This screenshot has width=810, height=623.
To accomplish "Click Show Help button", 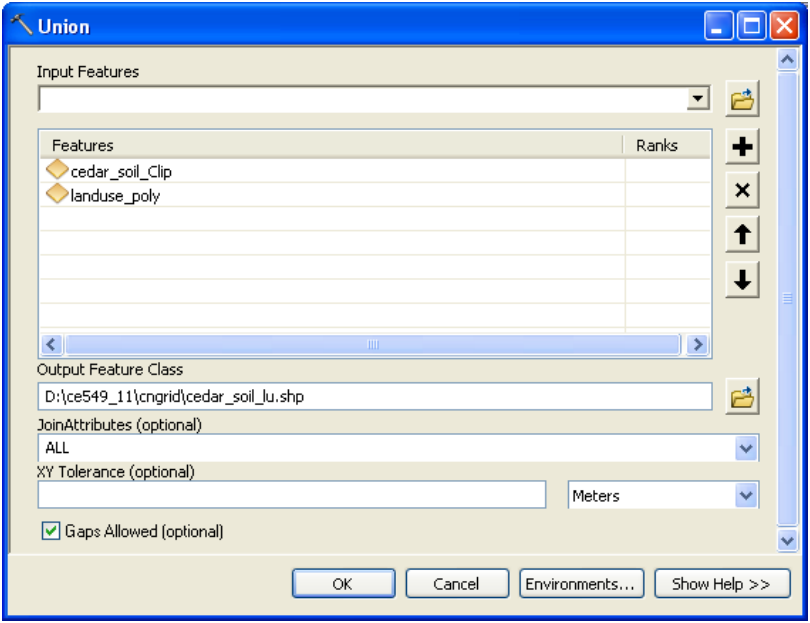I will [721, 584].
